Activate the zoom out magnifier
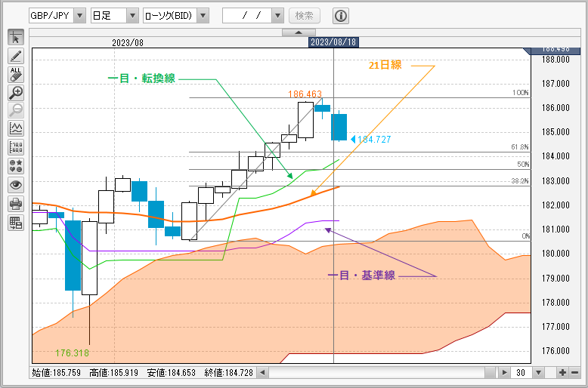 pyautogui.click(x=16, y=111)
